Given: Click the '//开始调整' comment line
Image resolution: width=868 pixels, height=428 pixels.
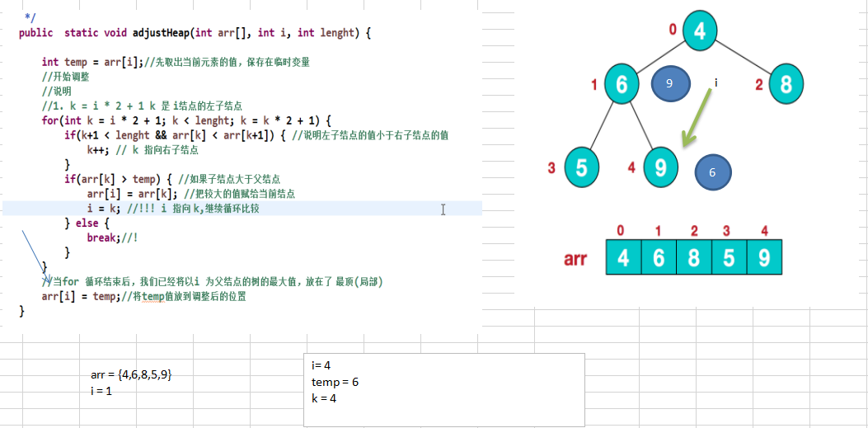Looking at the screenshot, I should click(x=65, y=77).
